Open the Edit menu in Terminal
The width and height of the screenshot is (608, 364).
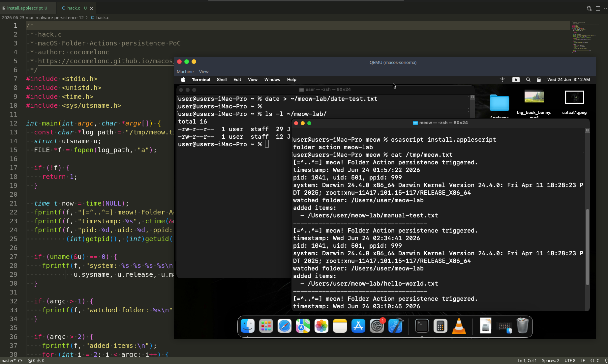237,80
